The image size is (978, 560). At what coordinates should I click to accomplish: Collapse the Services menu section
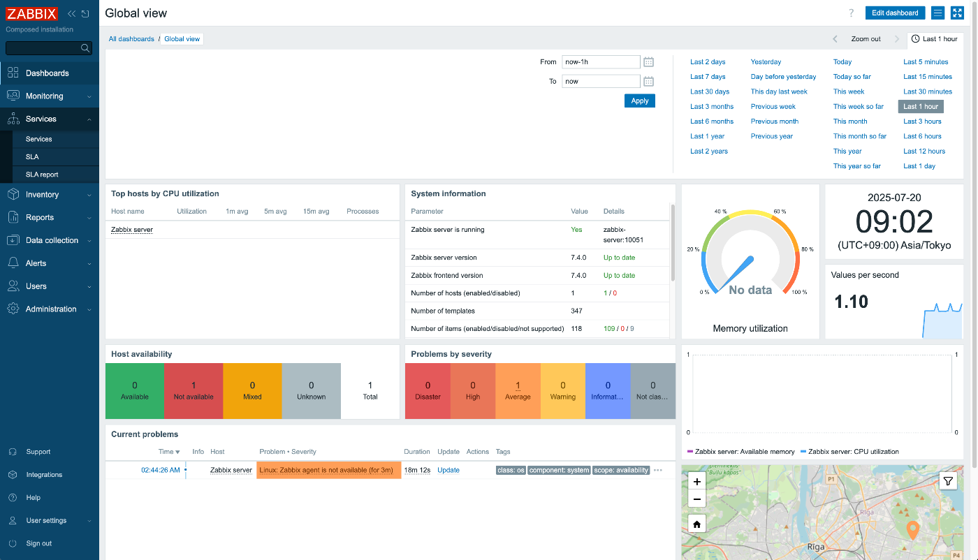pyautogui.click(x=89, y=119)
